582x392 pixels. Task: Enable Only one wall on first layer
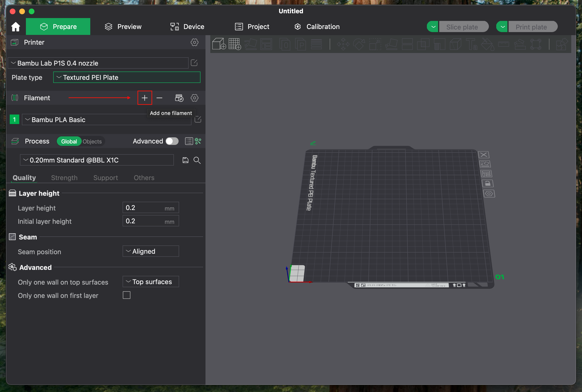pyautogui.click(x=127, y=295)
